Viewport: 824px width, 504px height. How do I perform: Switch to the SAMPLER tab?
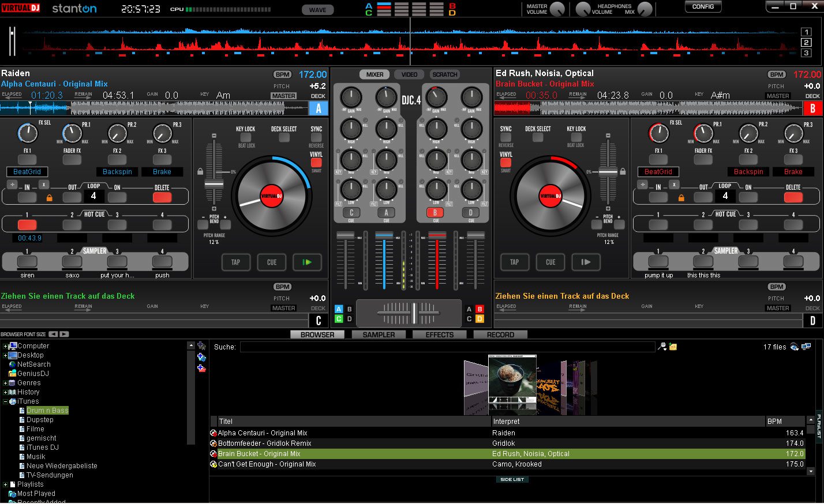(x=379, y=334)
